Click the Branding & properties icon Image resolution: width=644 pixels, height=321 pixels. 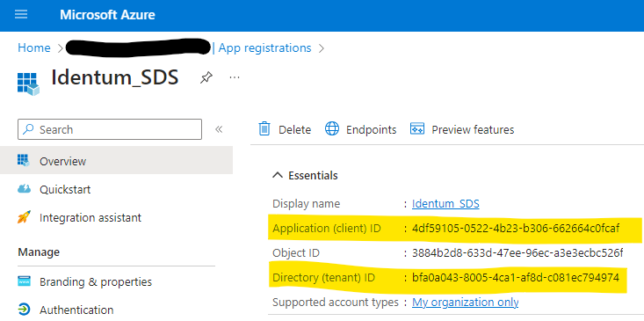(x=25, y=281)
